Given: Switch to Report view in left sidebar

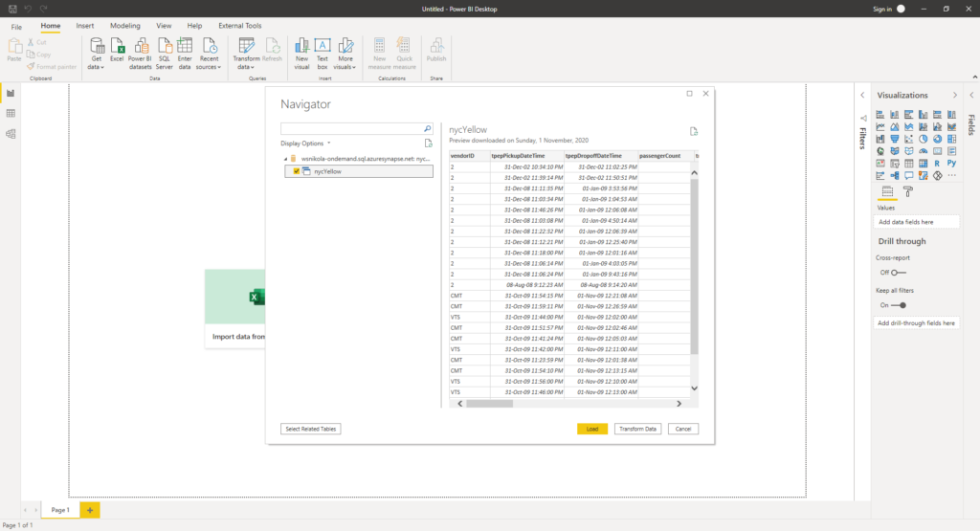Looking at the screenshot, I should point(11,93).
